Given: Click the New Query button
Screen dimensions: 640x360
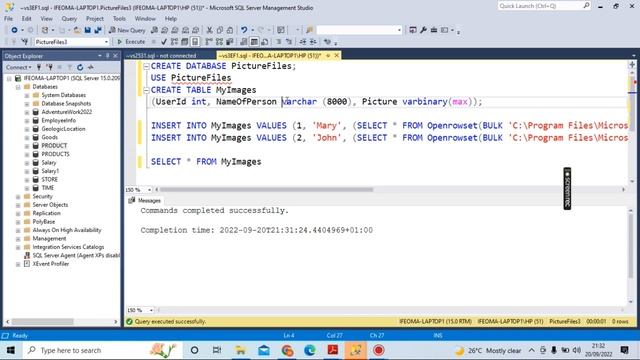Looking at the screenshot, I should click(127, 30).
